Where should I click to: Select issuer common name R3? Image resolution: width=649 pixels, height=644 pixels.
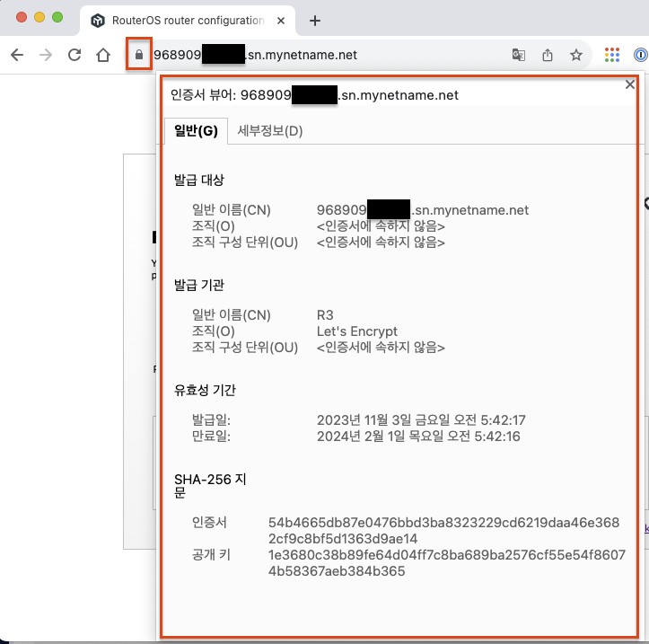click(325, 315)
